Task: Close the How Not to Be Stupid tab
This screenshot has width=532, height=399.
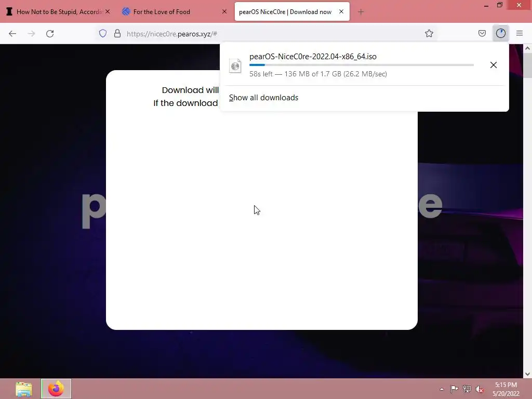Action: click(x=108, y=11)
